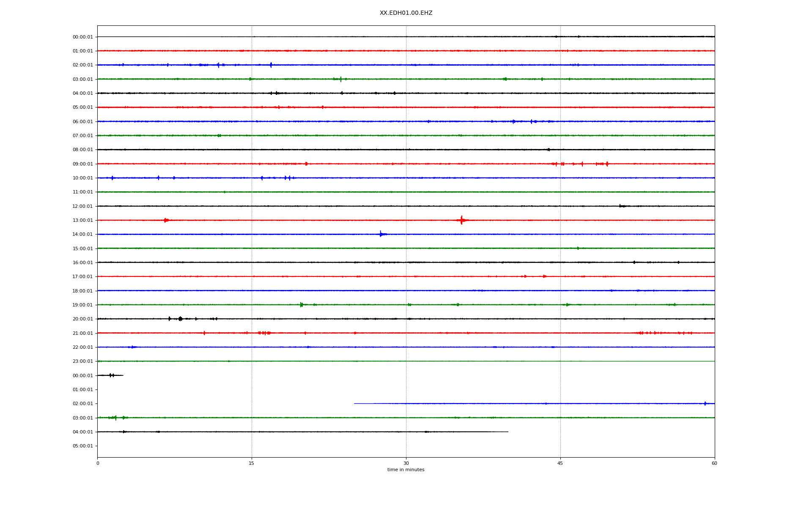Click the 15 minute x-axis tick label
Viewport: 812px width, 508px height.
(x=251, y=463)
